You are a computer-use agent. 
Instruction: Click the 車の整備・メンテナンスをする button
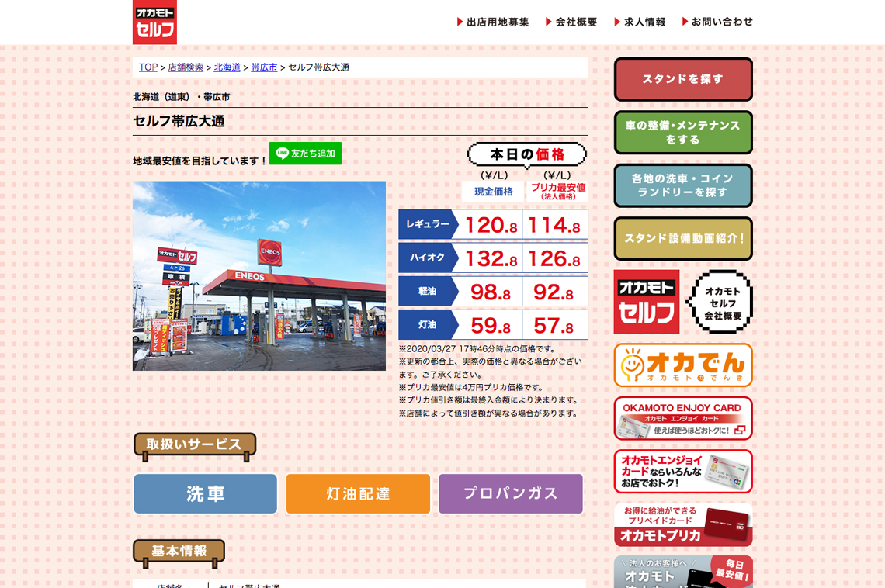coord(683,133)
